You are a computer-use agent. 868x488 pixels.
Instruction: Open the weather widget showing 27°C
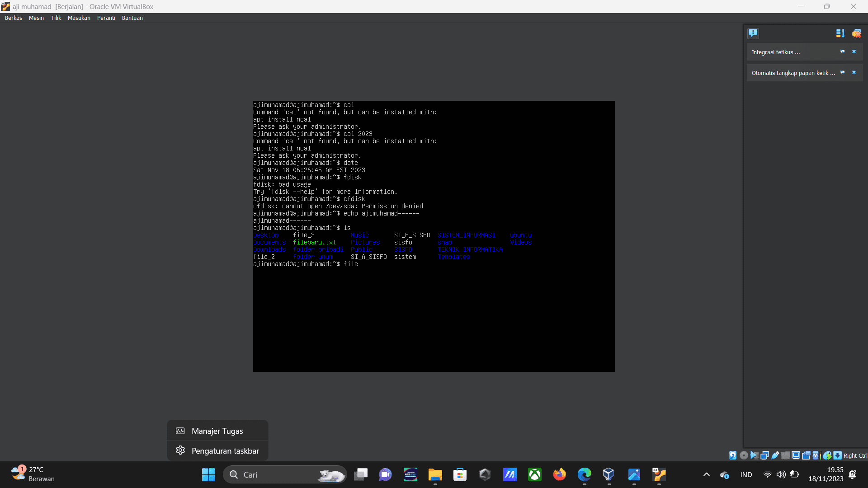click(33, 474)
